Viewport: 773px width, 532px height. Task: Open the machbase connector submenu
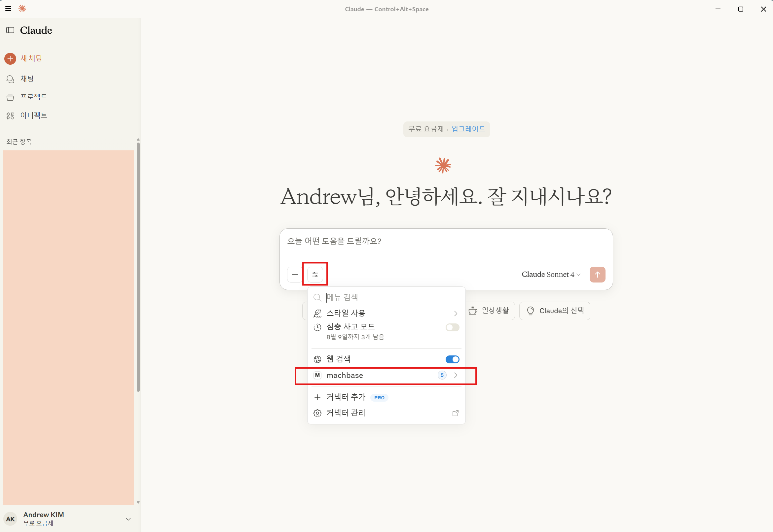click(386, 376)
